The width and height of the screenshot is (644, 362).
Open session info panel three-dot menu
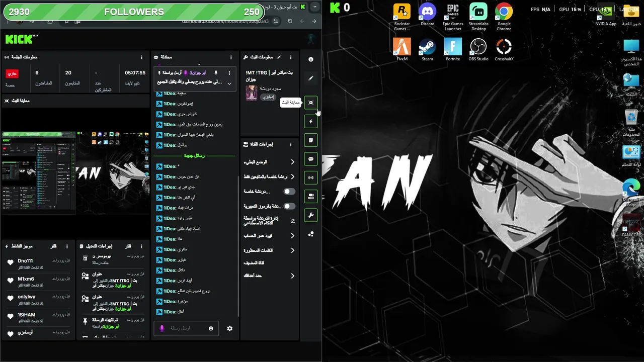[142, 57]
